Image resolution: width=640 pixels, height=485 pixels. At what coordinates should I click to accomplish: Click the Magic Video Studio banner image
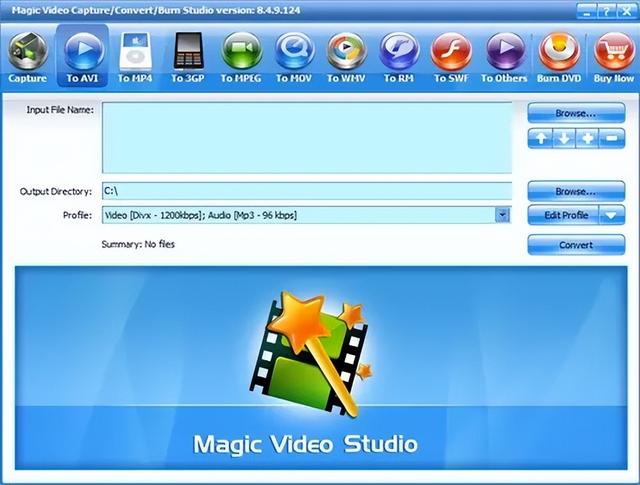tap(321, 368)
